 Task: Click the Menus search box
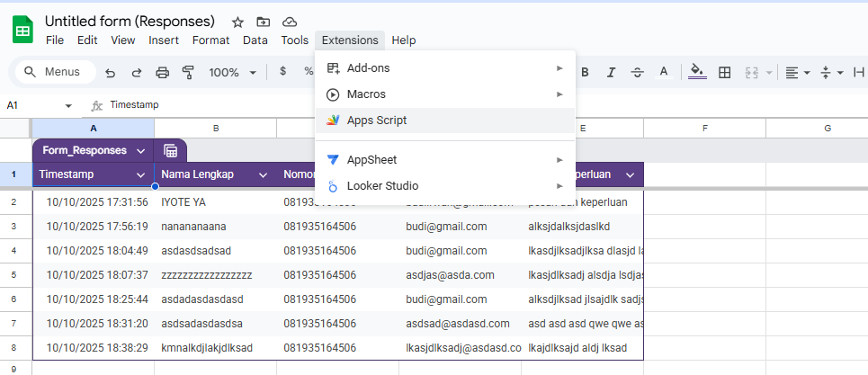pos(56,73)
